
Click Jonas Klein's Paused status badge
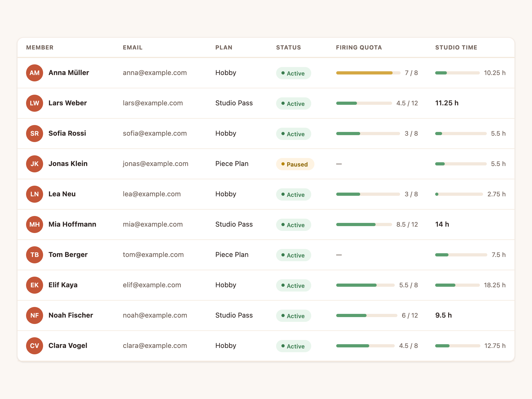[x=295, y=164]
